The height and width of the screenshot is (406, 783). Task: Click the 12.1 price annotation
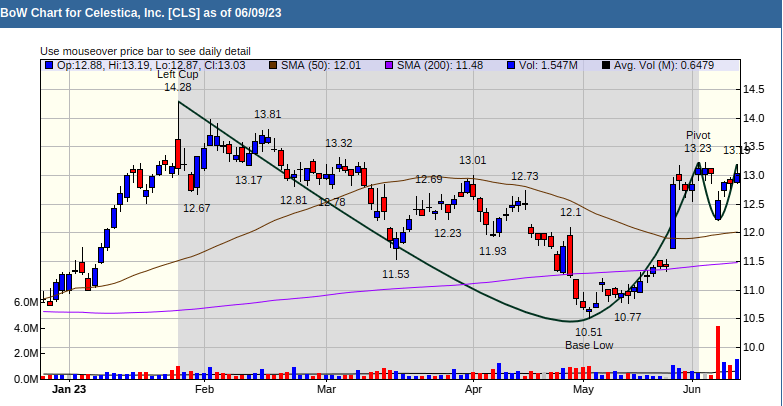[x=570, y=212]
